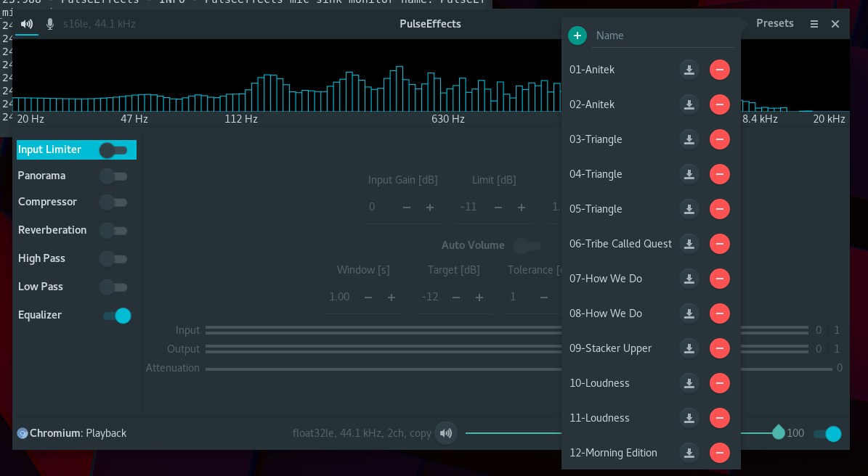Select the Compressor effect in sidebar
The width and height of the screenshot is (868, 476).
click(x=48, y=202)
